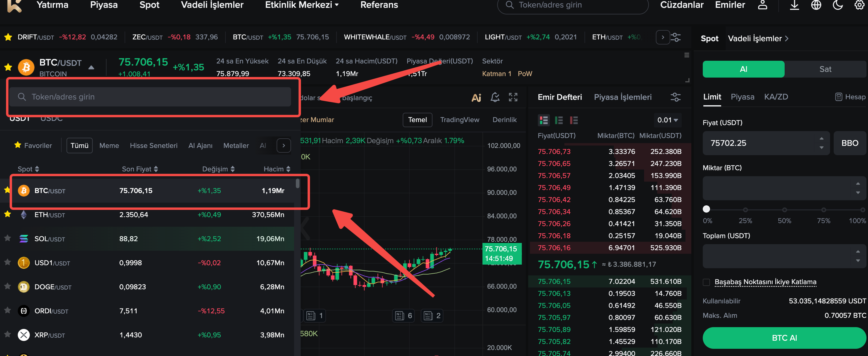Switch to Piyasa İşlemleri tab
The width and height of the screenshot is (868, 356).
622,97
